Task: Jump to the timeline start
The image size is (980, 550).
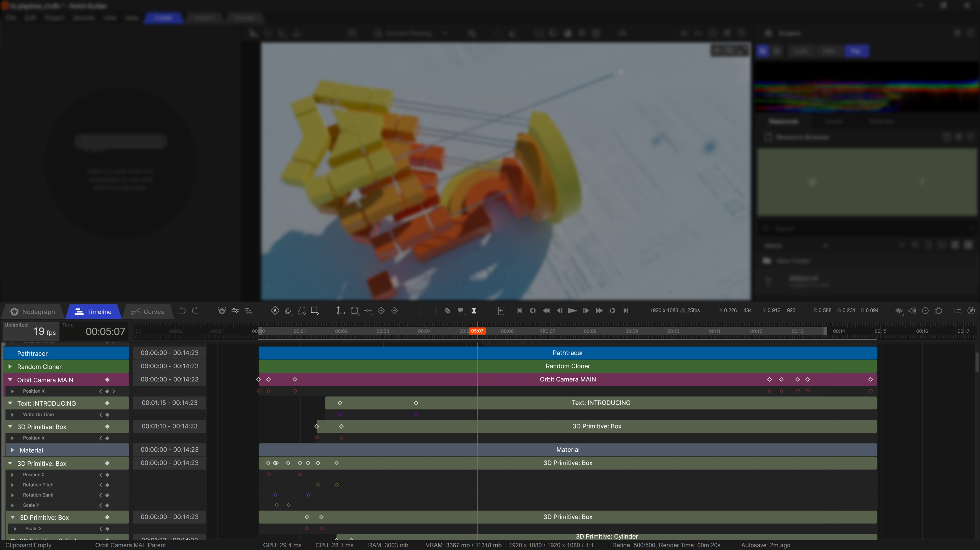Action: point(519,311)
